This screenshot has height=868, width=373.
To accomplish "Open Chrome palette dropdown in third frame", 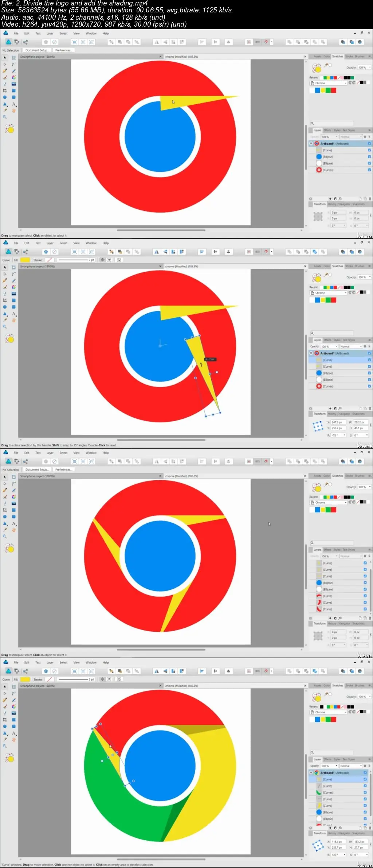I will pos(328,503).
